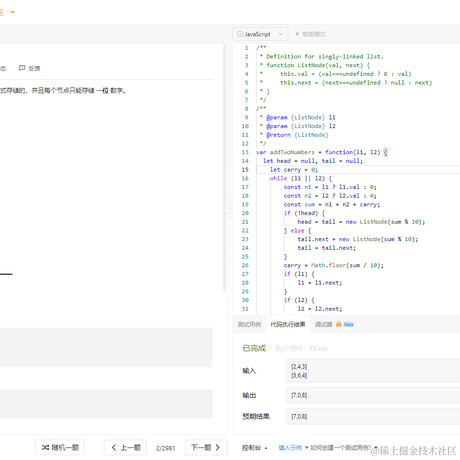
Task: Click the blue Beta badge
Action: pos(349,324)
